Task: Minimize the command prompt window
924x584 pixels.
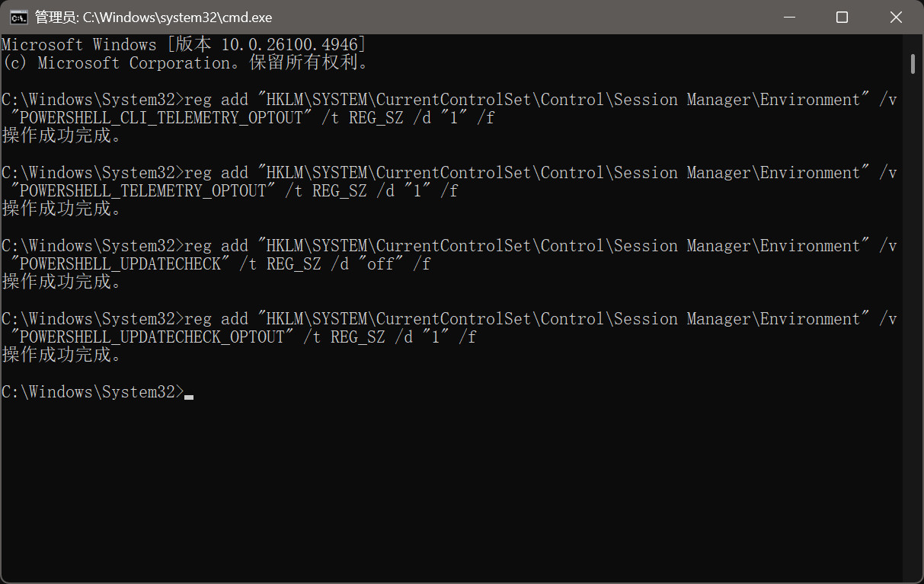Action: pyautogui.click(x=789, y=17)
